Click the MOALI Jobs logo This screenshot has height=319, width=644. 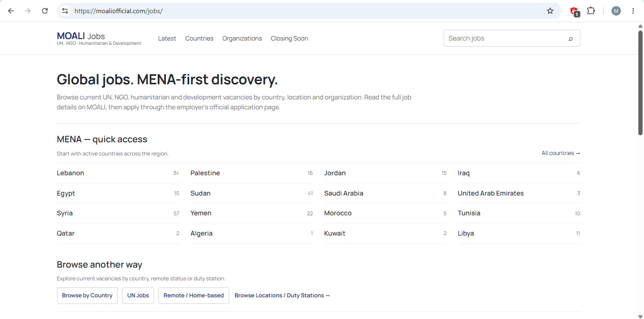pyautogui.click(x=99, y=39)
